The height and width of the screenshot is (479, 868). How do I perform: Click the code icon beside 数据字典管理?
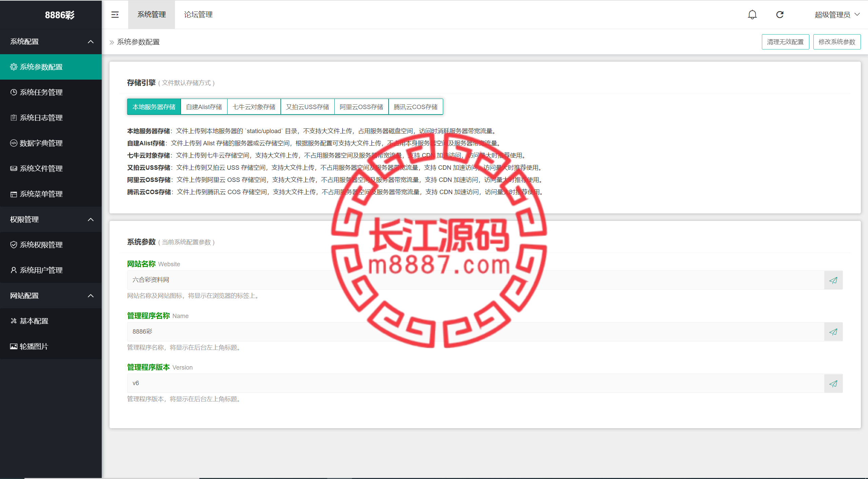[x=14, y=143]
